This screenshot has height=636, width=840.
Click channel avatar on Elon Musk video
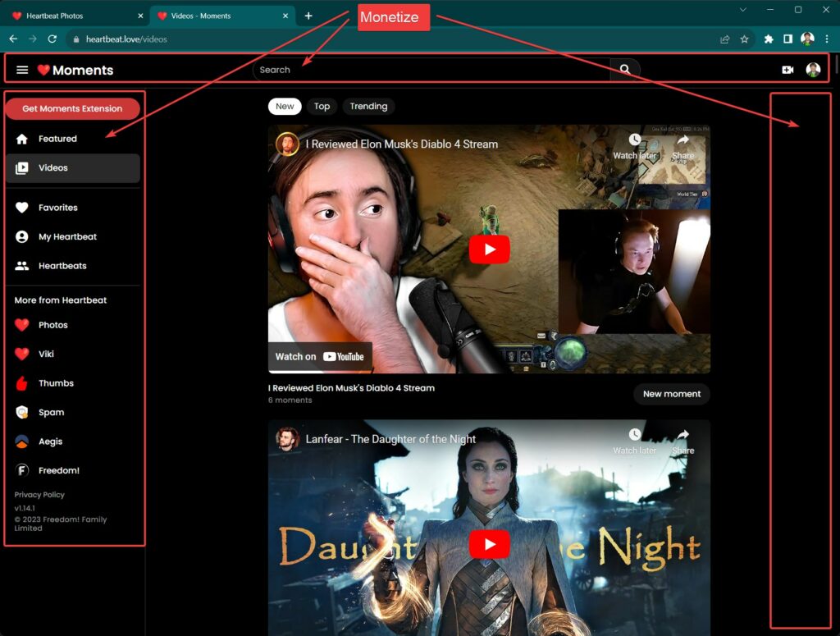[x=287, y=144]
